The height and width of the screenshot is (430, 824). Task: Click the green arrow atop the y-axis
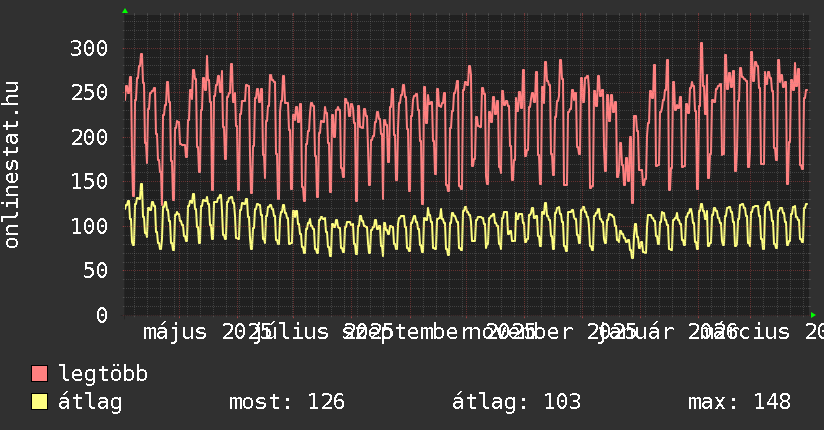(x=124, y=11)
